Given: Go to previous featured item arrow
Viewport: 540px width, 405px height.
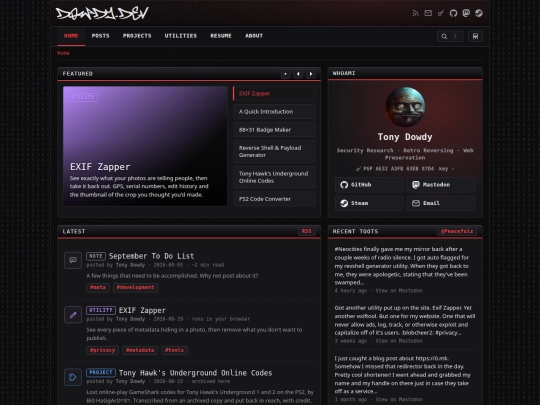Looking at the screenshot, I should pyautogui.click(x=298, y=74).
